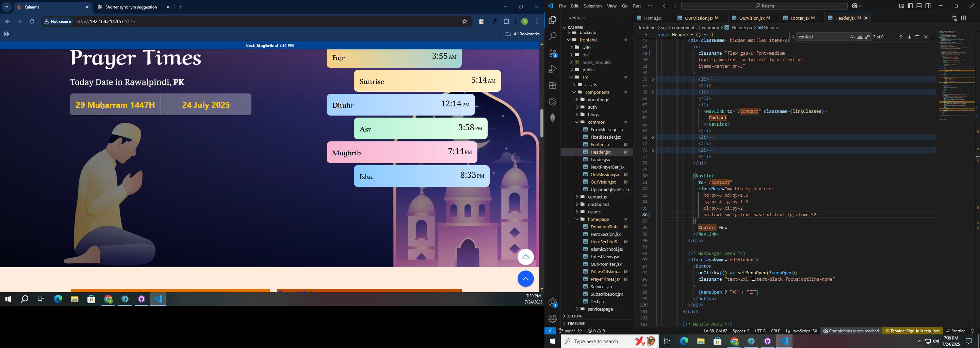Open the Explorer view in activity bar

pyautogui.click(x=552, y=20)
